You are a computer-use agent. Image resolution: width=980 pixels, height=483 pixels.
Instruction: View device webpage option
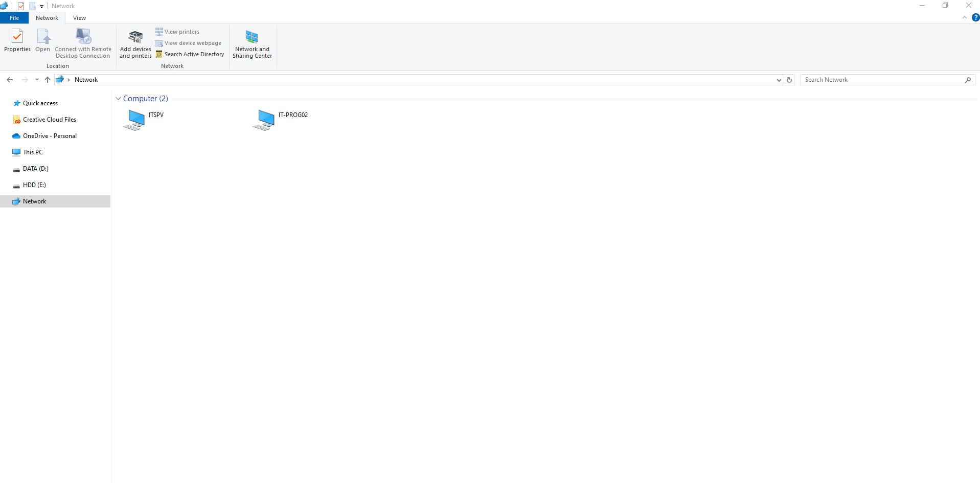pyautogui.click(x=188, y=43)
